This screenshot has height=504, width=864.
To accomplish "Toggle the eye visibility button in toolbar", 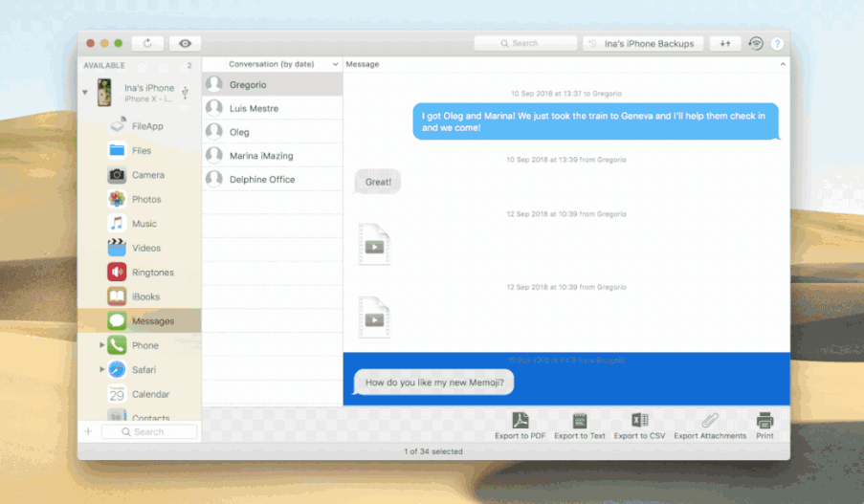I will click(x=185, y=43).
